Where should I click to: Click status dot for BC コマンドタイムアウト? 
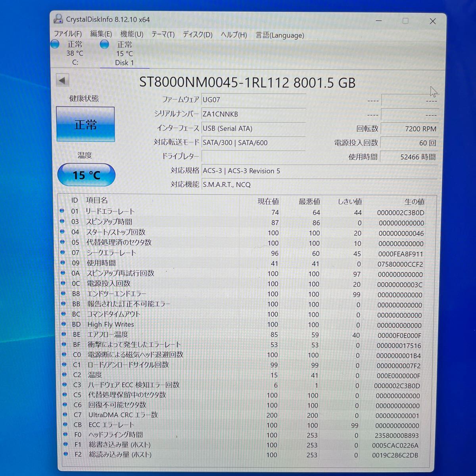pos(63,314)
